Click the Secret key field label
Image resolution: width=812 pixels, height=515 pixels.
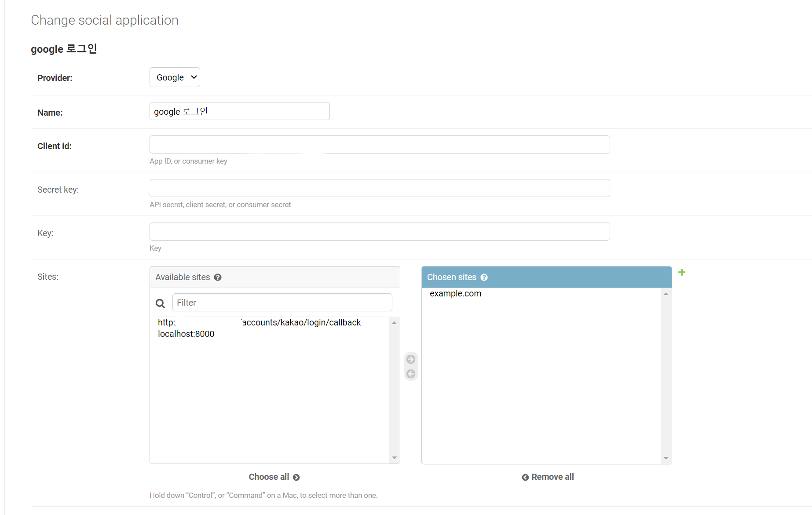pos(58,190)
